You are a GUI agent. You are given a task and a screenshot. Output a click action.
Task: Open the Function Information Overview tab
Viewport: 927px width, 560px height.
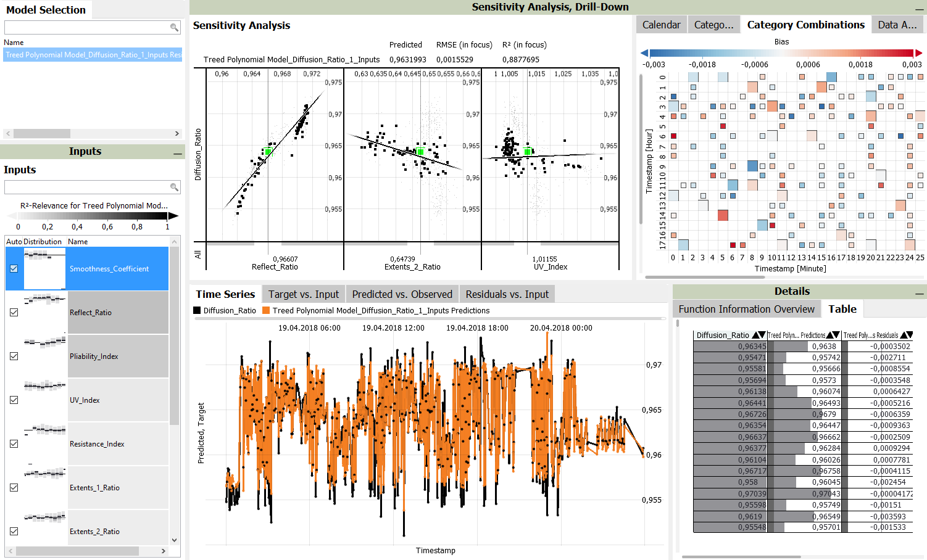[746, 309]
